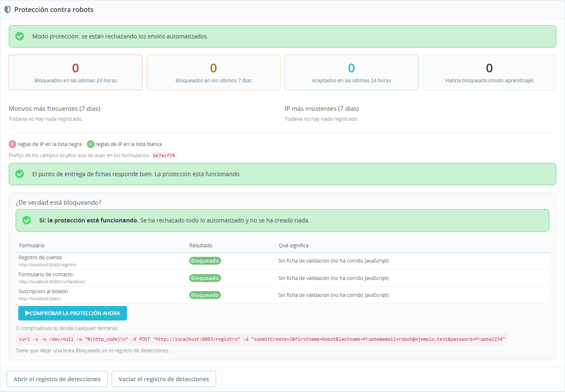Click reglas de IP en la lista negra text

[50, 144]
